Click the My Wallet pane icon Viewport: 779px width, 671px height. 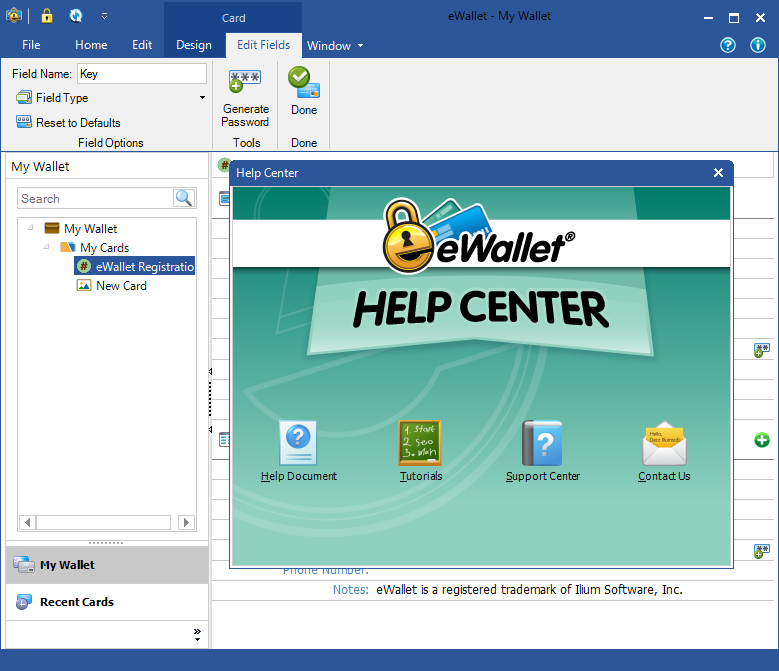pyautogui.click(x=23, y=565)
